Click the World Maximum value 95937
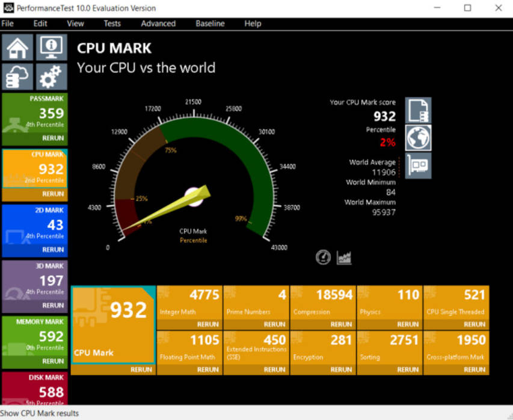 [384, 212]
